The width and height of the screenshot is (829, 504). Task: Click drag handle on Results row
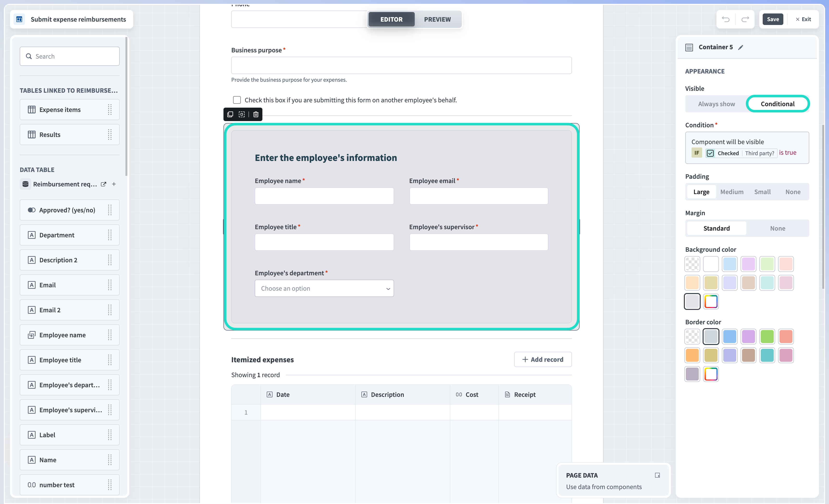point(110,135)
